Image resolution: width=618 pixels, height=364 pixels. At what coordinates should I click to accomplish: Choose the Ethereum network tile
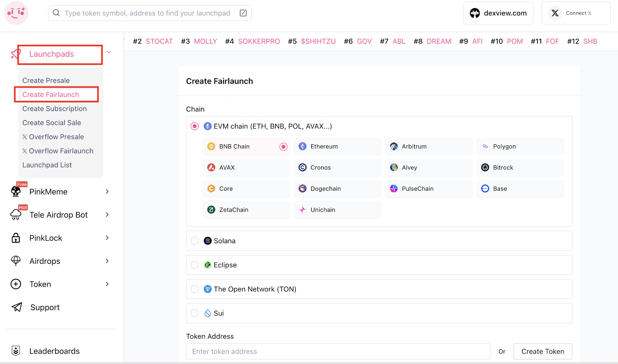coord(338,146)
